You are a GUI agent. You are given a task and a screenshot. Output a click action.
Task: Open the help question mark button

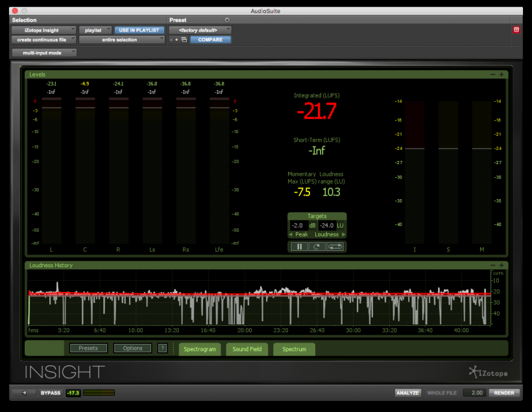click(162, 348)
